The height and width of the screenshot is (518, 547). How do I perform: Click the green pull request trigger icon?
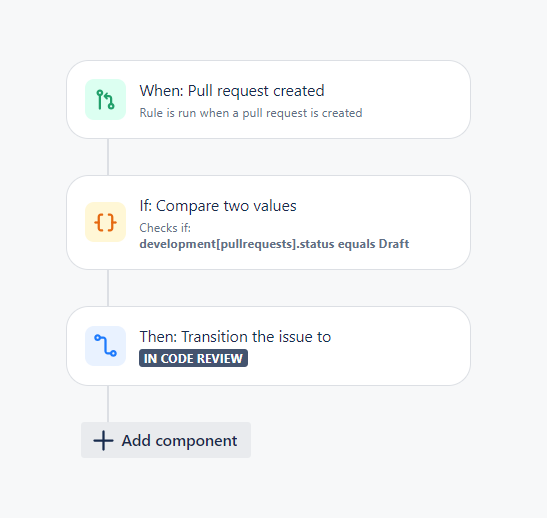coord(105,99)
